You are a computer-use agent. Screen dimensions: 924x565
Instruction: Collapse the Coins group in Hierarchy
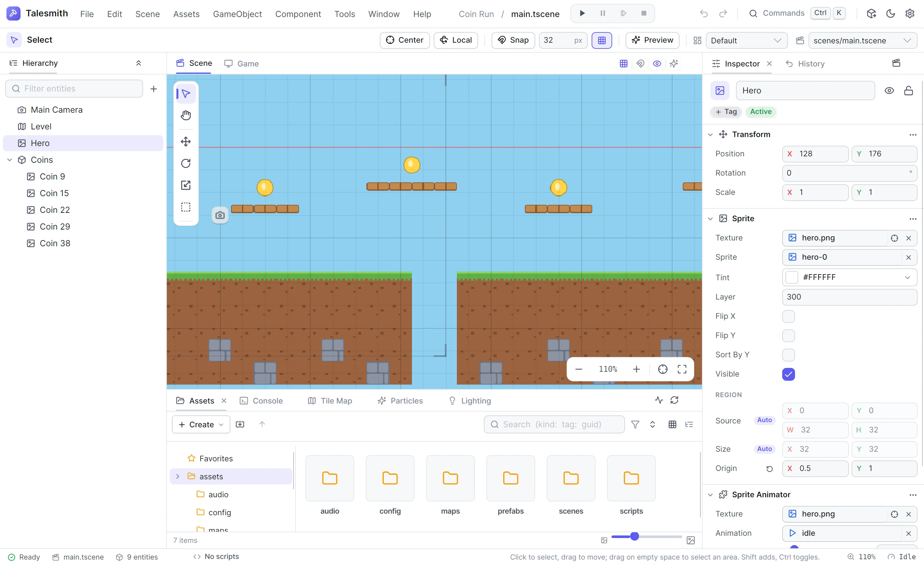10,160
